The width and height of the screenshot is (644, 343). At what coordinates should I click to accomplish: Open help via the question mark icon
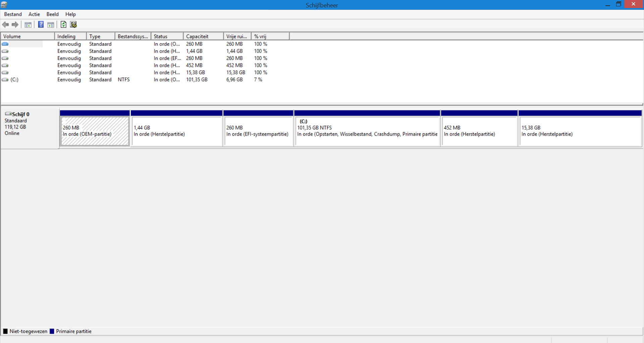tap(41, 24)
